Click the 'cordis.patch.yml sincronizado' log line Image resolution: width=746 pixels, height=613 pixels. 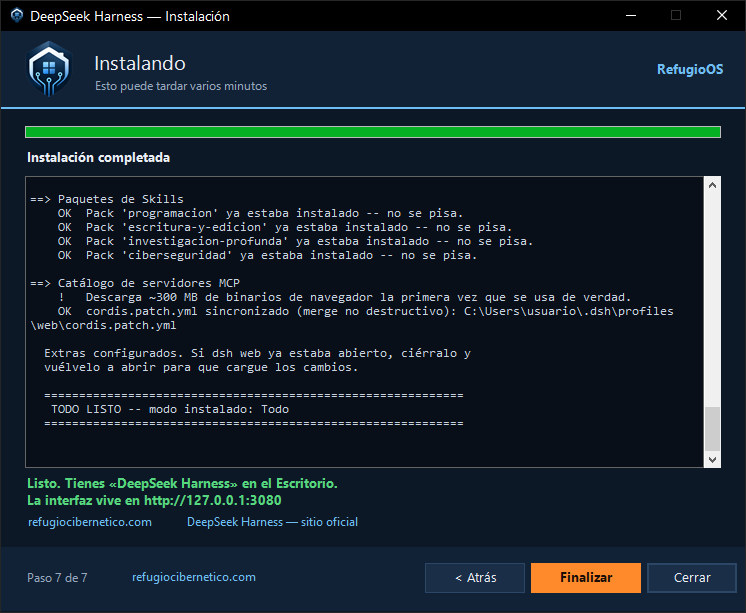352,318
